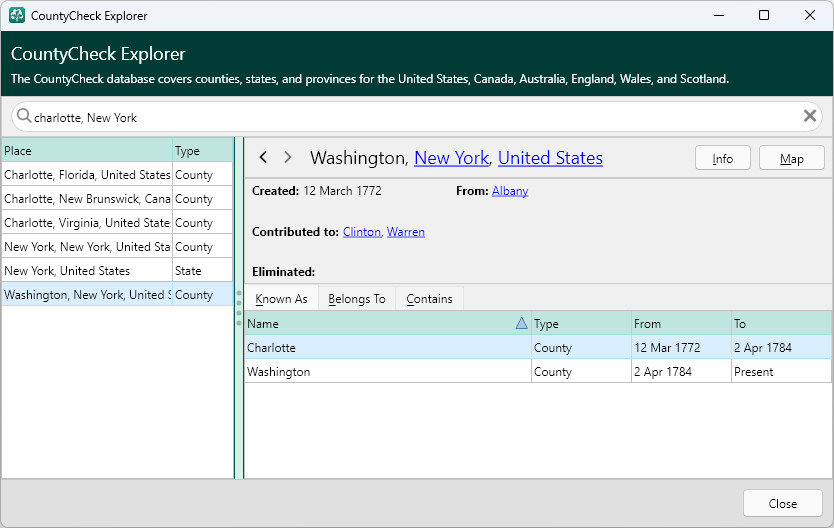Image resolution: width=834 pixels, height=528 pixels.
Task: Switch to the Contains tab
Action: (x=429, y=299)
